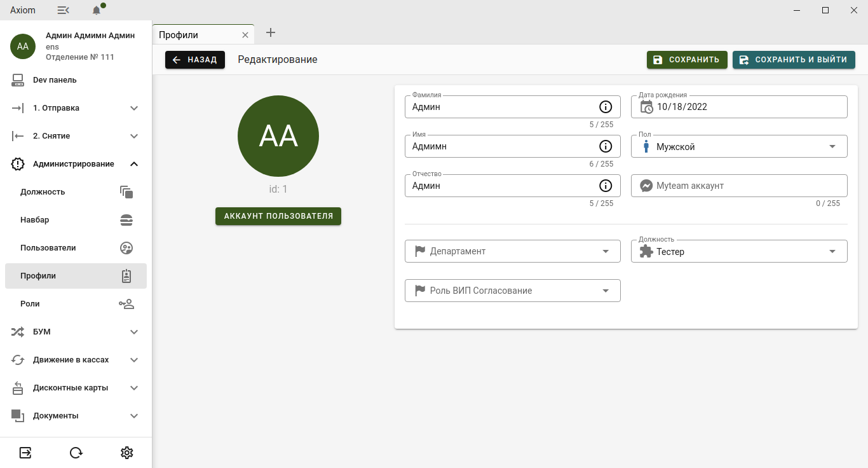Viewport: 868px width, 468px height.
Task: Open notifications bell
Action: click(x=97, y=10)
